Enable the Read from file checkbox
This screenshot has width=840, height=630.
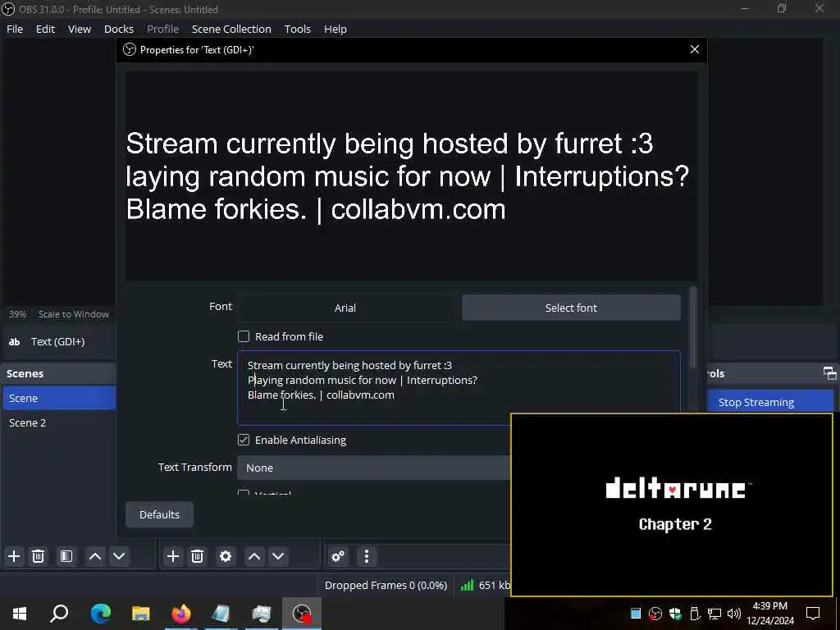pos(244,336)
